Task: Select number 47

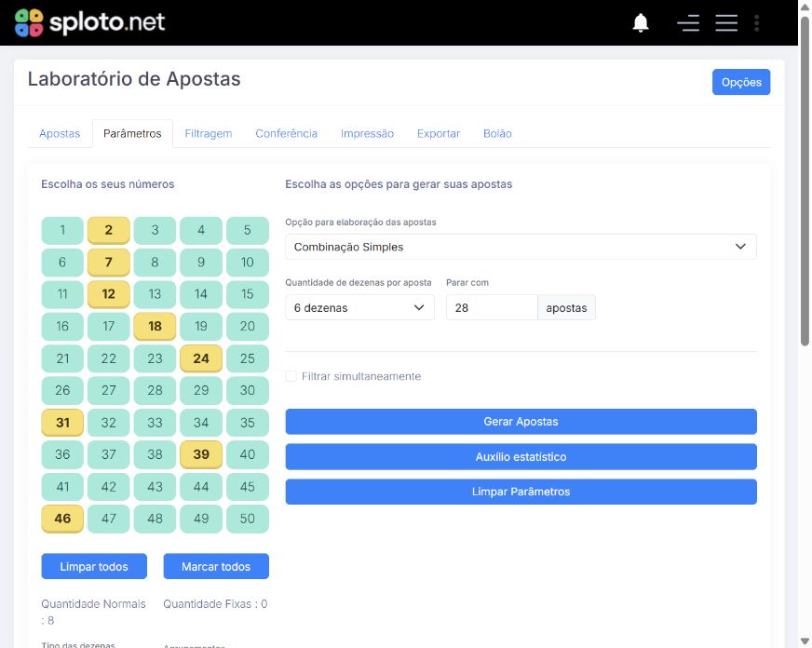Action: pyautogui.click(x=109, y=519)
